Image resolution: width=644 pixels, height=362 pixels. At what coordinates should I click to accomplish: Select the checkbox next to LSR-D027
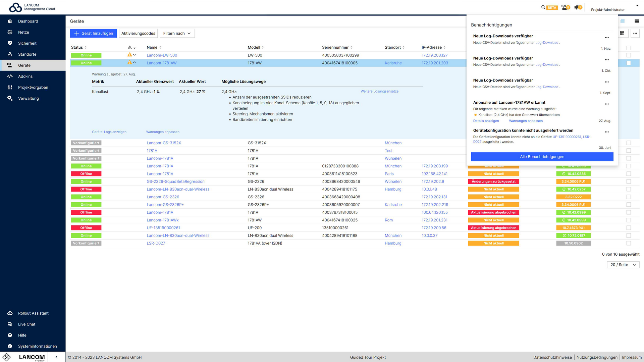point(628,243)
